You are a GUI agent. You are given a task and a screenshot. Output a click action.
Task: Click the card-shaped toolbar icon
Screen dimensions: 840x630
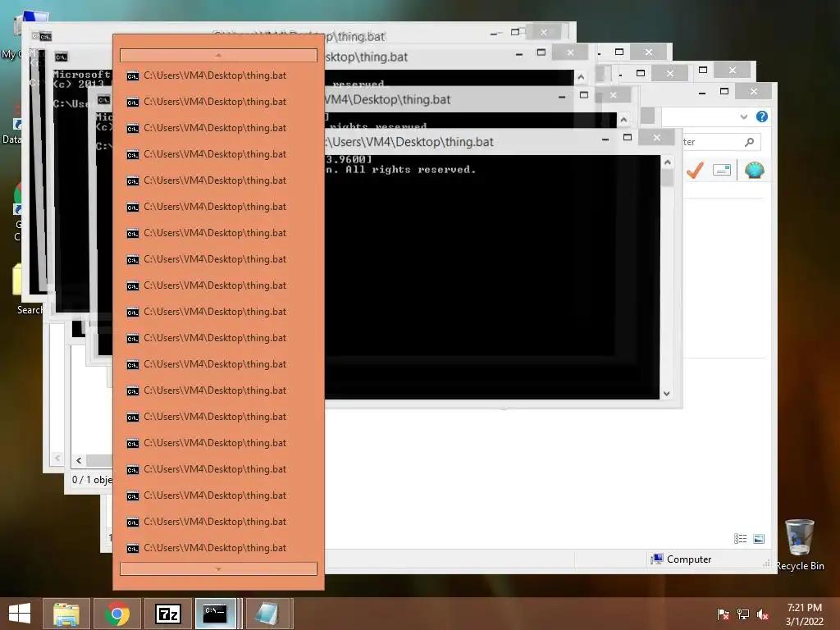722,171
